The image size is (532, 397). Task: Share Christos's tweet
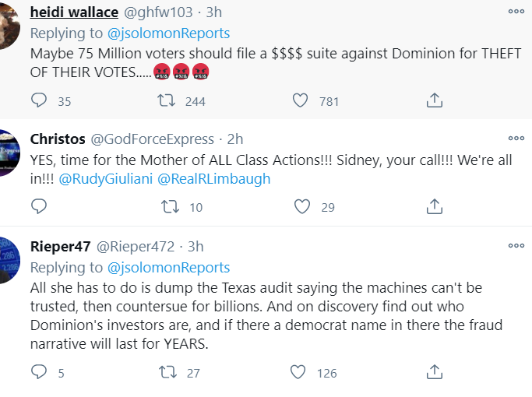pos(435,206)
